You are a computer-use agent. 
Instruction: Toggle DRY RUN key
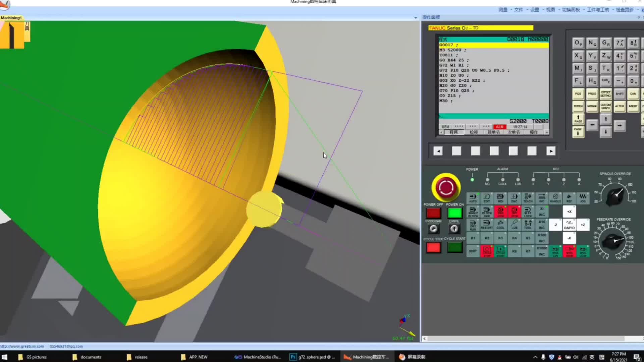(x=473, y=225)
